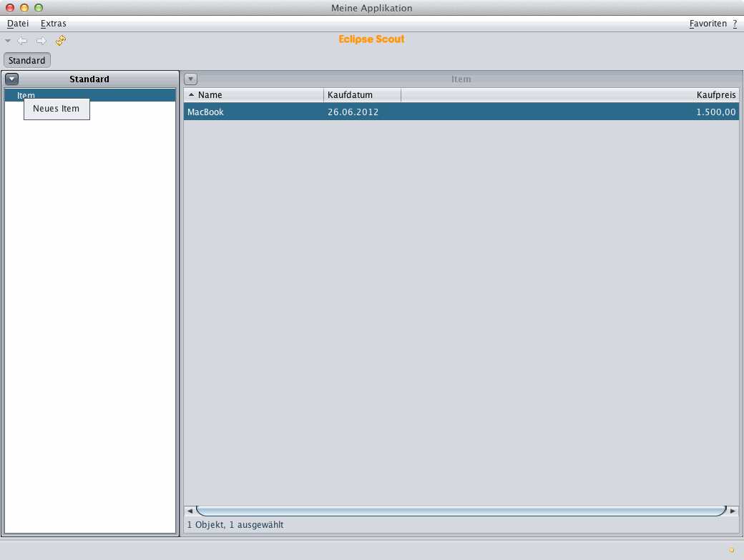Click the back navigation arrow

(22, 41)
